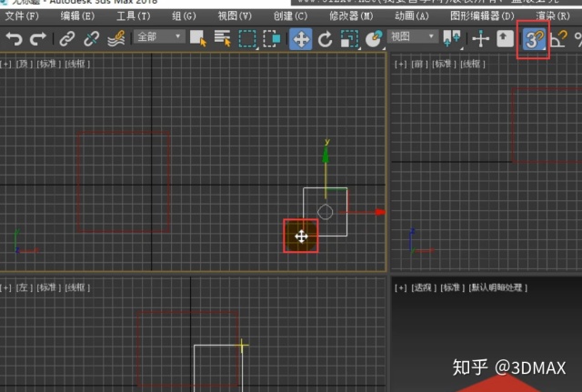Open the 编辑(E) menu
The width and height of the screenshot is (582, 392).
pos(77,16)
